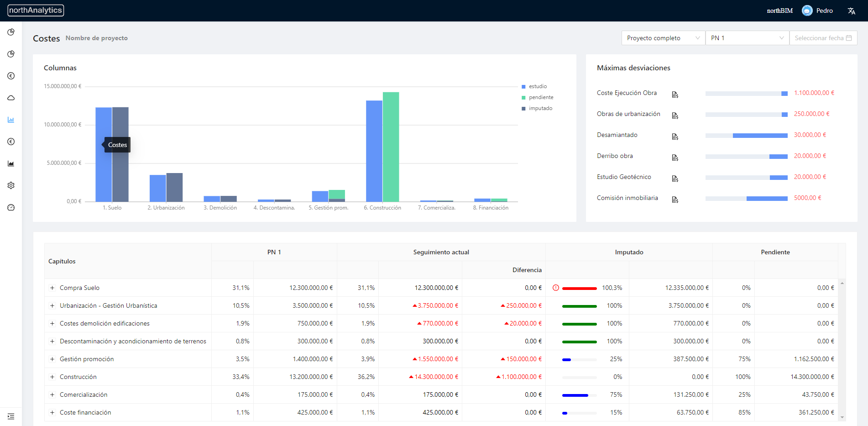
Task: Click the Máximas desviaciones panel title
Action: (633, 68)
